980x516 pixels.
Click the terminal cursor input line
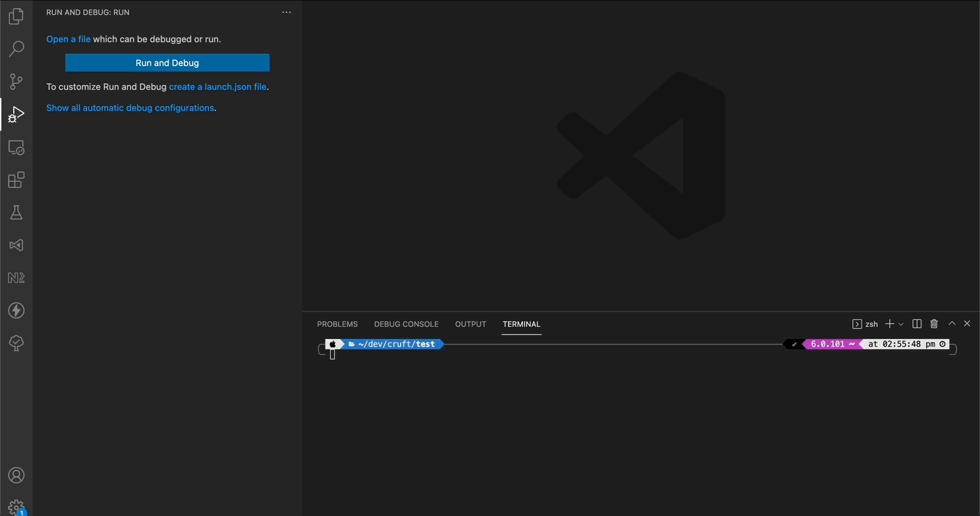(x=333, y=355)
